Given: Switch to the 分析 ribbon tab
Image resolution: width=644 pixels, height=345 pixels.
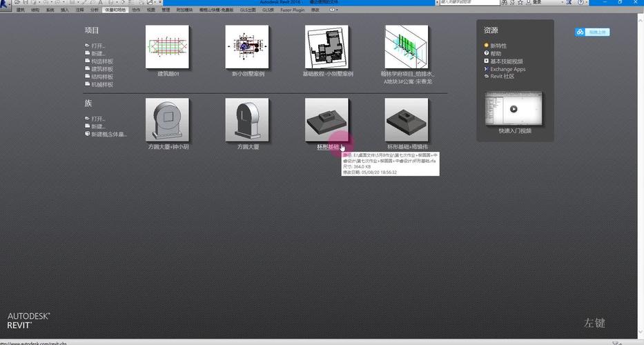Looking at the screenshot, I should click(x=95, y=10).
